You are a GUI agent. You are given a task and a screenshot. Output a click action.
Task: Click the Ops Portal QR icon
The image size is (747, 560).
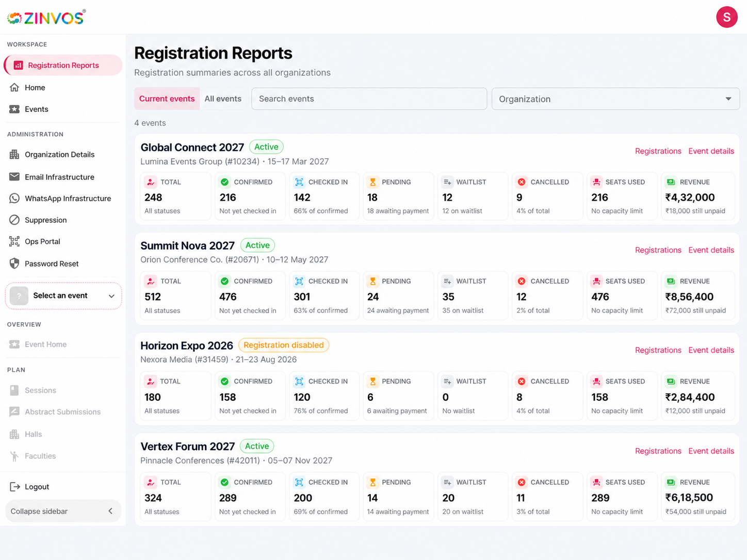click(x=14, y=241)
